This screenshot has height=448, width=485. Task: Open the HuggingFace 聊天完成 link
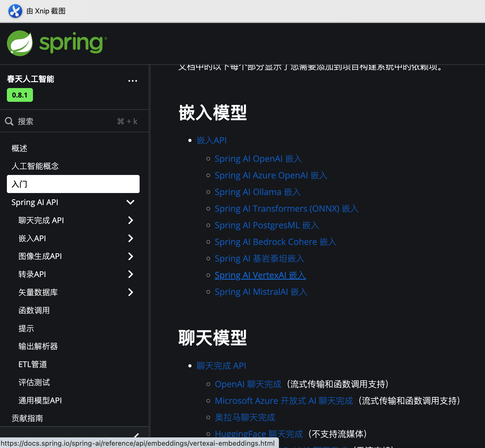259,434
